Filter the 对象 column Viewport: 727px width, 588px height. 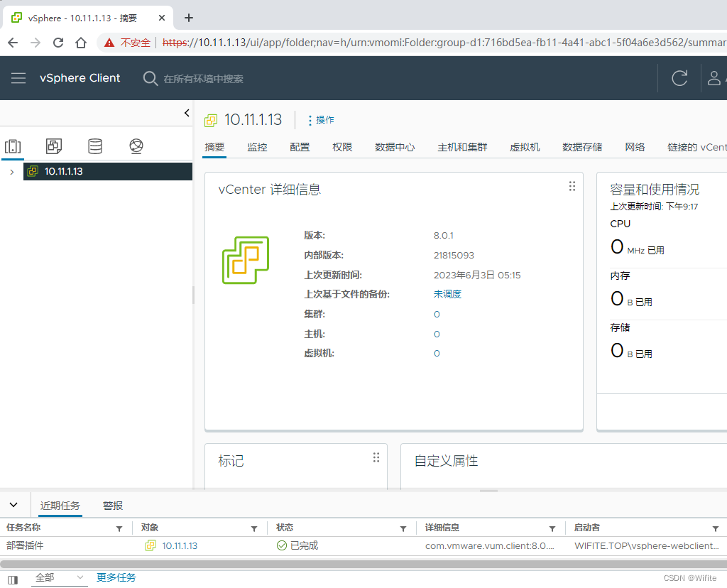pyautogui.click(x=254, y=528)
